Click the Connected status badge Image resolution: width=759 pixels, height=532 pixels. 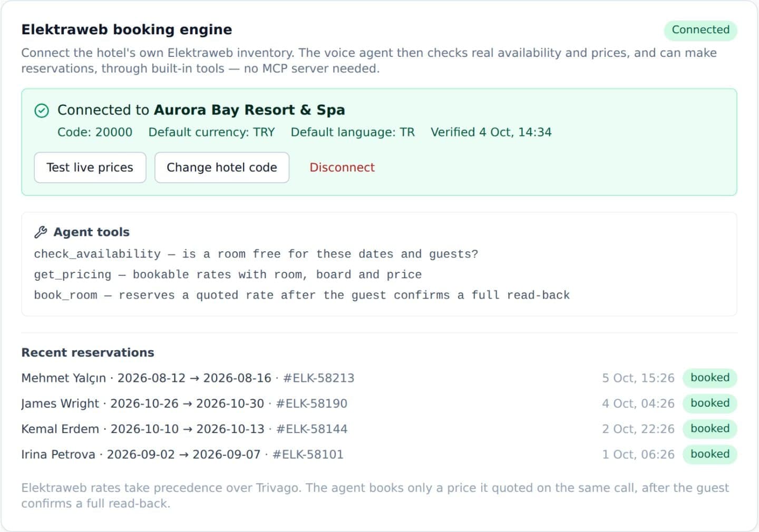[x=700, y=30]
